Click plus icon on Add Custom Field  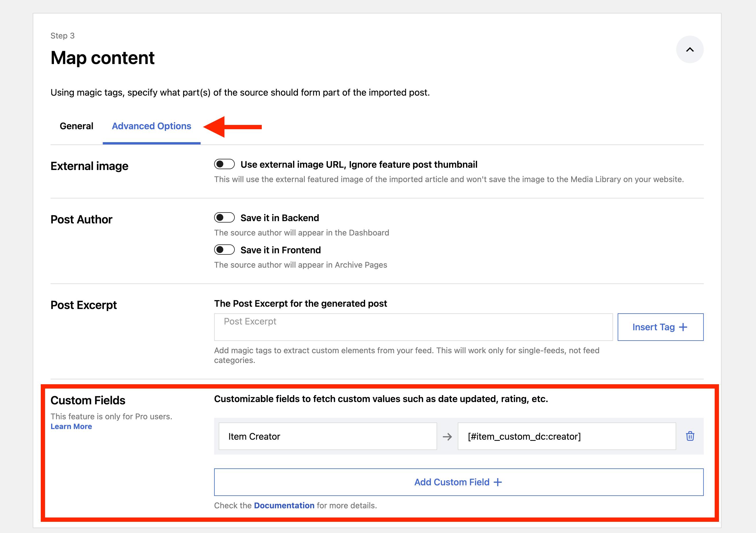pos(498,482)
